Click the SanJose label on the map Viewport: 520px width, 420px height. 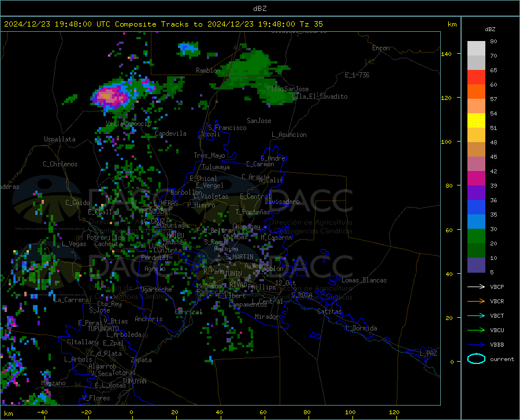point(259,121)
